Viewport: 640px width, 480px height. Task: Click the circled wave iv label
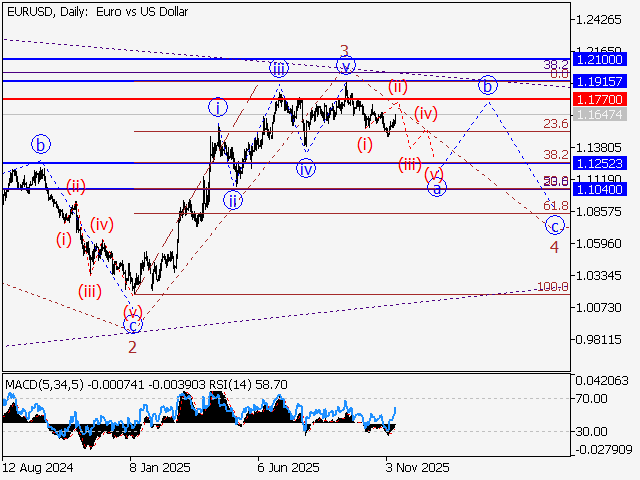pos(305,168)
